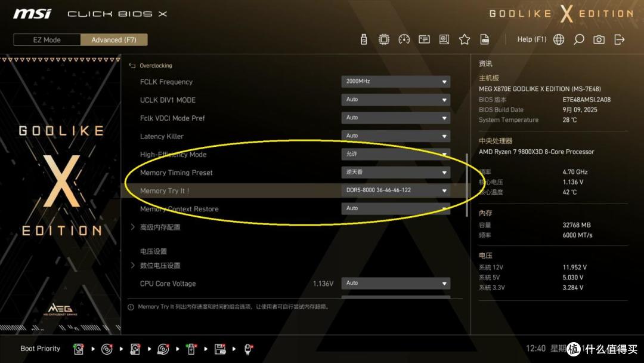Click the profile card icon in toolbar
Viewport: 644px width, 363px height.
click(424, 39)
